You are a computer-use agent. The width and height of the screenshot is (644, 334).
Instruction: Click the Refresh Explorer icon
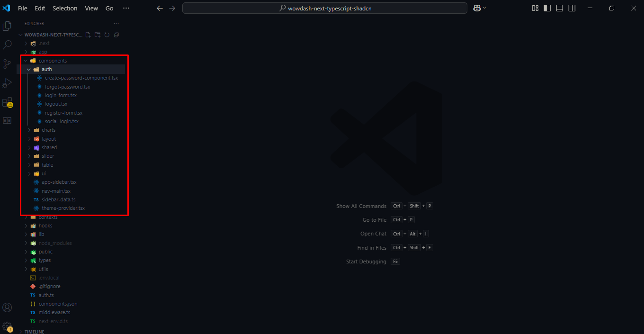pyautogui.click(x=107, y=35)
